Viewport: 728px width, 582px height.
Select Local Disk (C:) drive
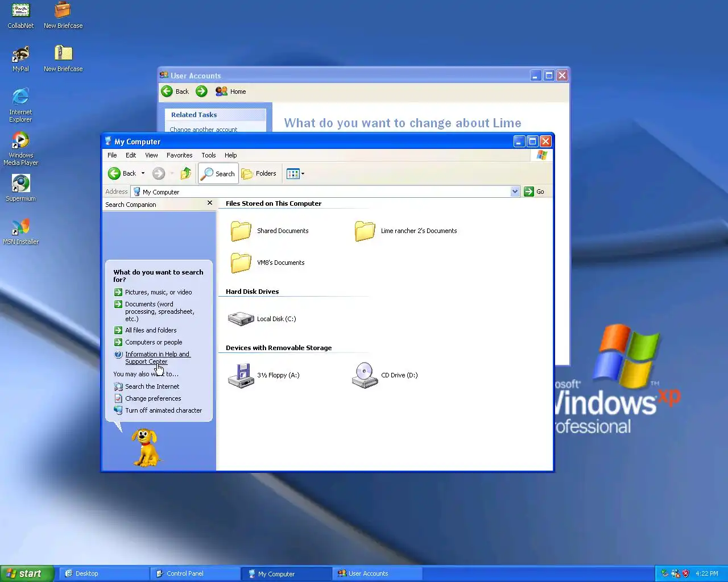coord(262,319)
